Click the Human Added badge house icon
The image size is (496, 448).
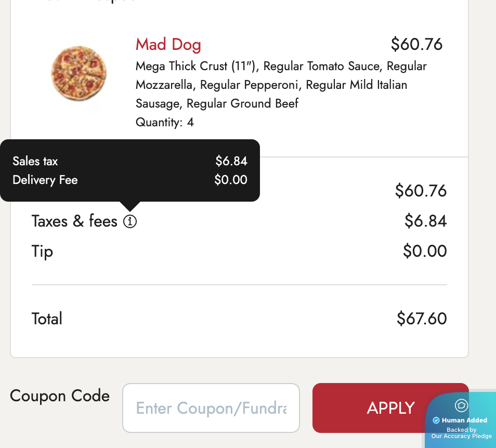coord(461,405)
